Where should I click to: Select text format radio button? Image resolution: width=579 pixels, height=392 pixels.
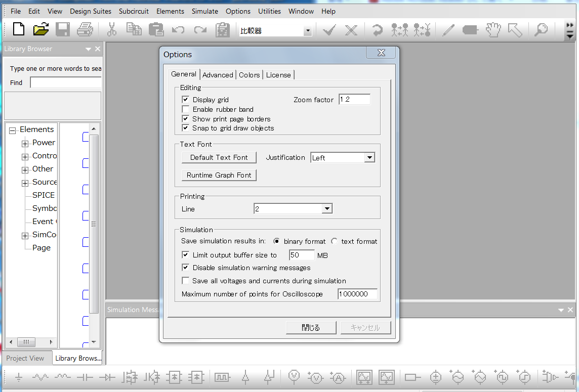pyautogui.click(x=335, y=241)
